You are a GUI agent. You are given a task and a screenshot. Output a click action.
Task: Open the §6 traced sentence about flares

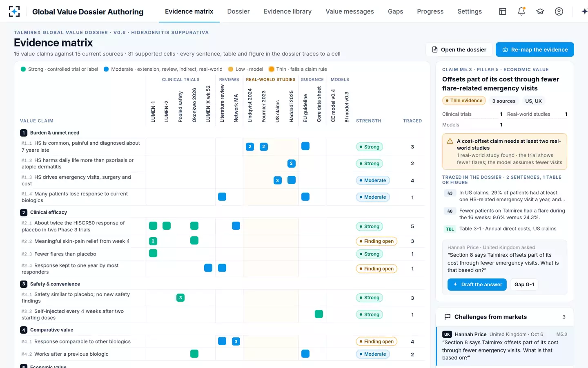(x=505, y=214)
